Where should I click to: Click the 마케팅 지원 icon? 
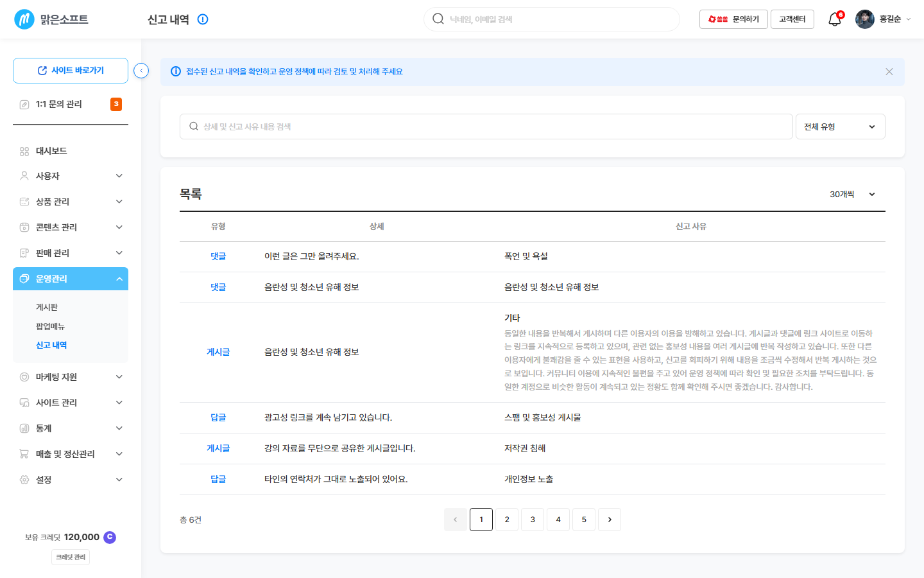pyautogui.click(x=24, y=377)
